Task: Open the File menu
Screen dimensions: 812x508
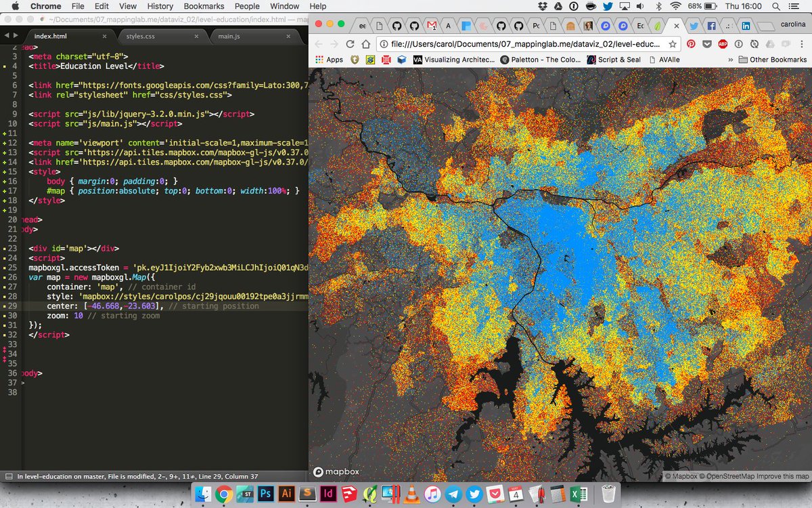Action: 77,6
